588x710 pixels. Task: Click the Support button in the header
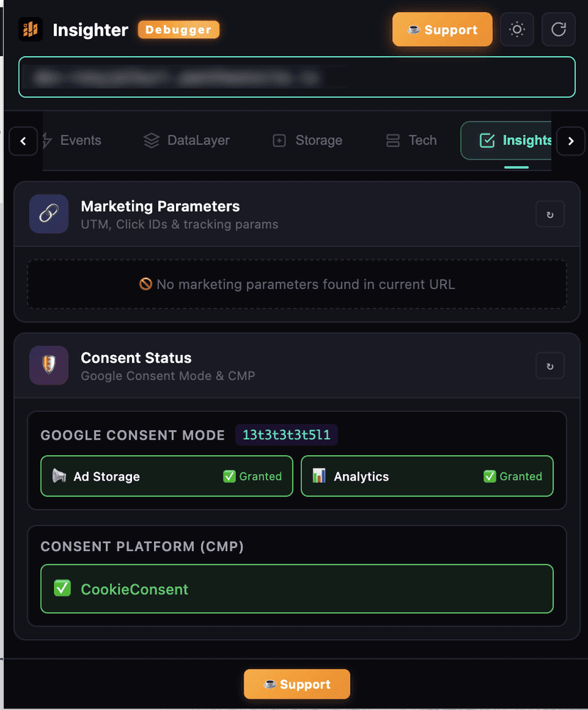click(x=442, y=29)
